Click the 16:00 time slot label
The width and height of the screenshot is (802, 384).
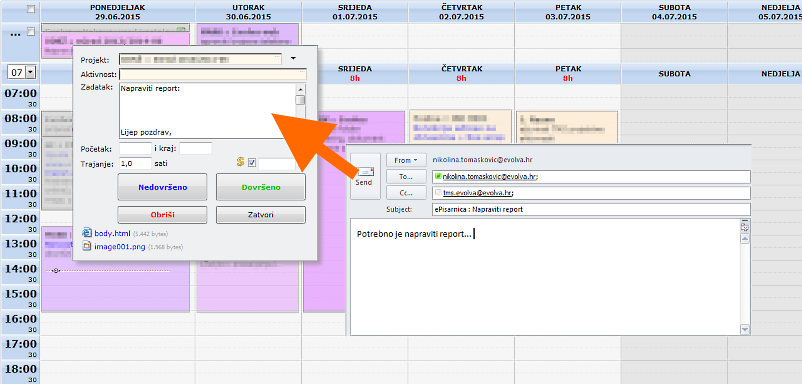20,319
